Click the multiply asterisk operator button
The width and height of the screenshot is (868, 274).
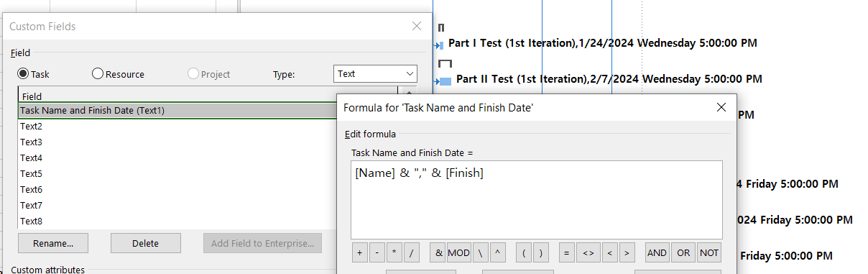click(394, 253)
